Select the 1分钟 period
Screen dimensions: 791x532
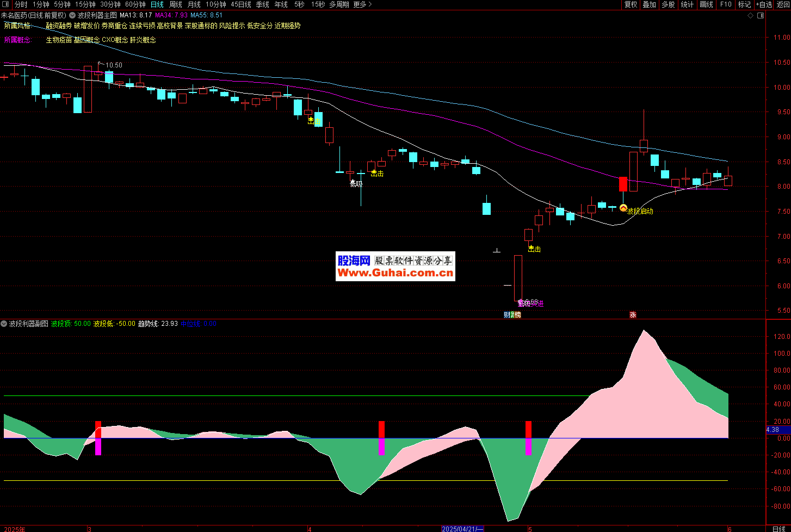(41, 4)
